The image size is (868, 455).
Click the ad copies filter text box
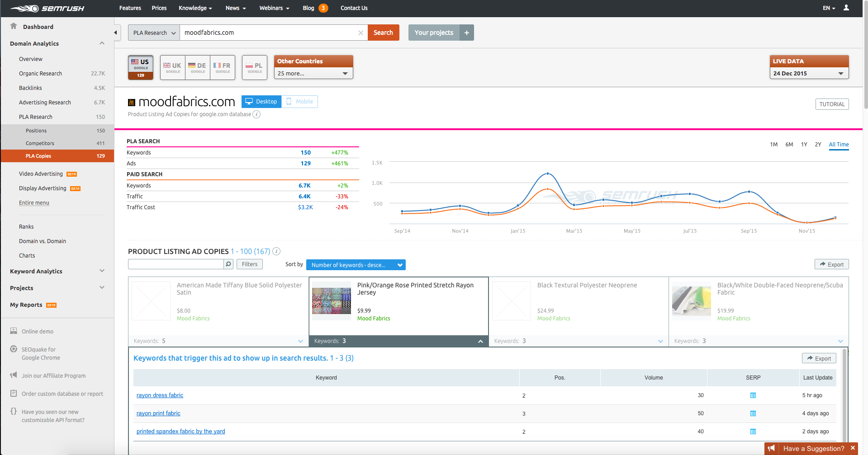point(176,264)
